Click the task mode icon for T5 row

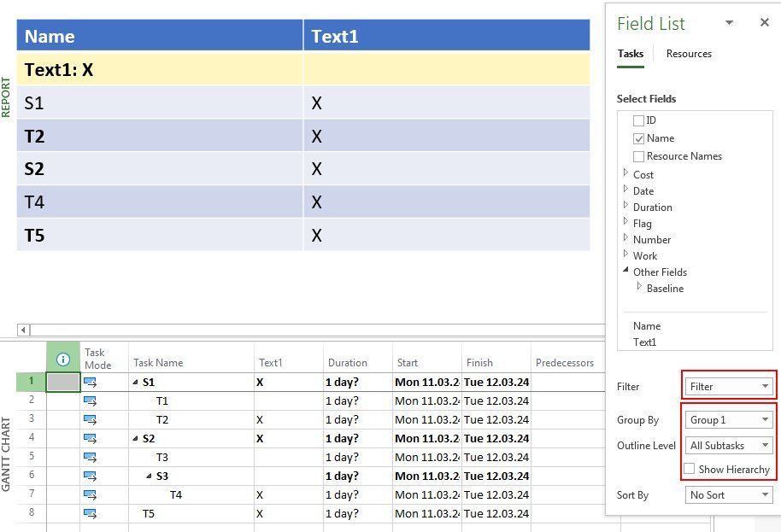[x=90, y=514]
